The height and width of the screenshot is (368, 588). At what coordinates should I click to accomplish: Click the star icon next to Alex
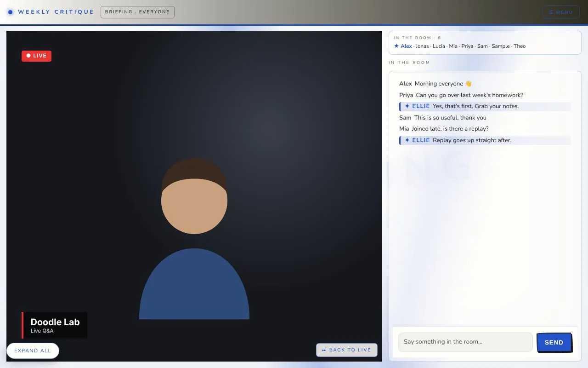coord(396,46)
